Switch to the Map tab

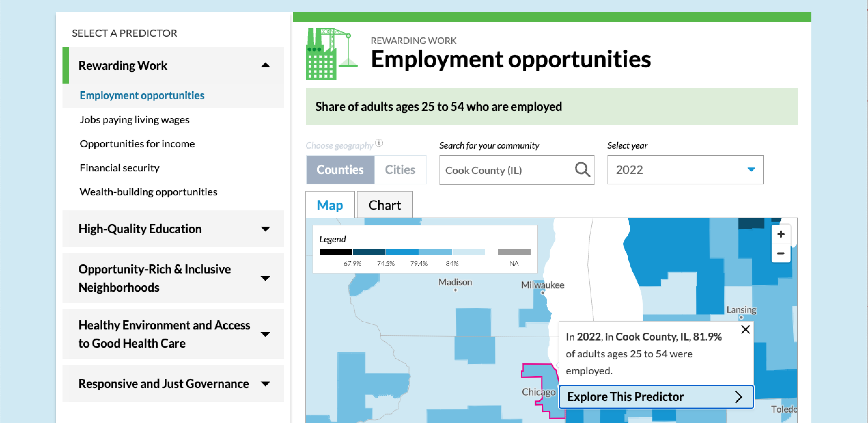[x=330, y=205]
